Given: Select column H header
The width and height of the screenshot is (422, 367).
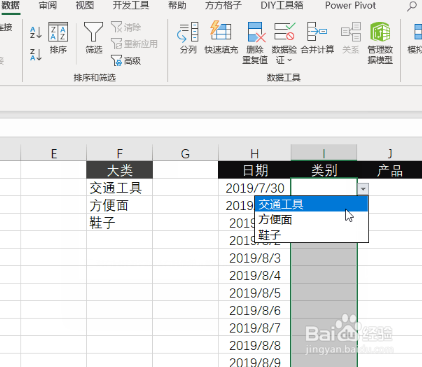Looking at the screenshot, I should [255, 153].
